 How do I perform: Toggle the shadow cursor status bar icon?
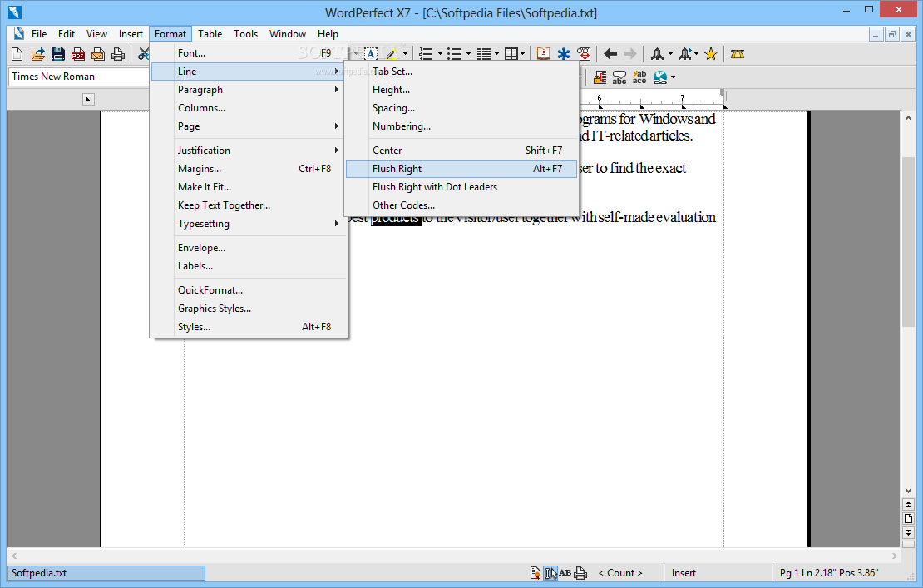[x=550, y=573]
